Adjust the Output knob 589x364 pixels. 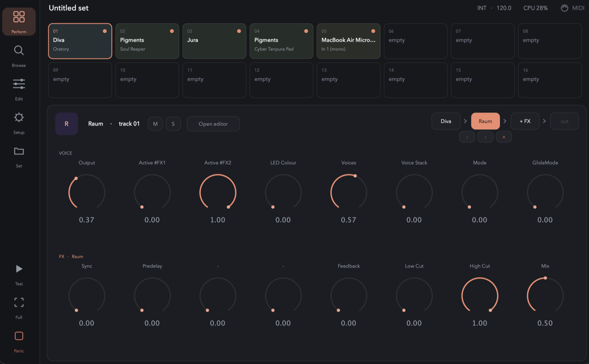click(87, 192)
